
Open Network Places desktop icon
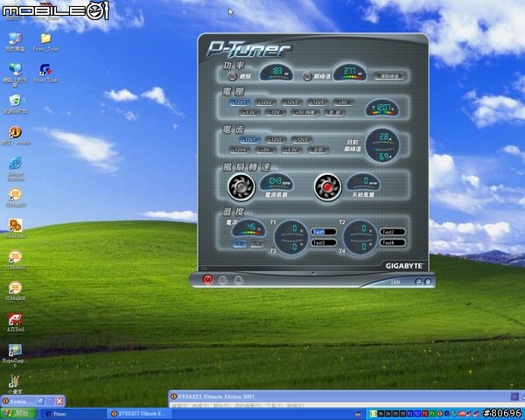tap(15, 74)
